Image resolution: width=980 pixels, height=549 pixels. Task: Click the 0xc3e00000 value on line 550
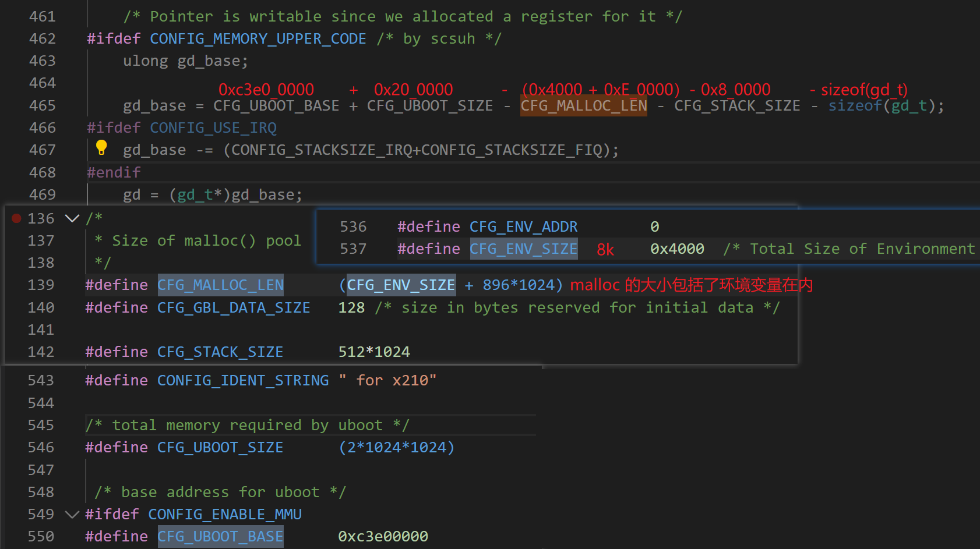coord(383,536)
